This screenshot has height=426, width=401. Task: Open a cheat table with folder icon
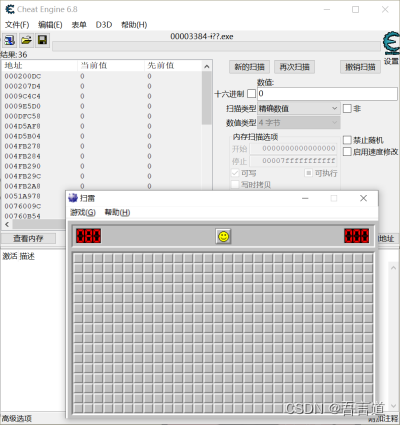click(x=26, y=40)
